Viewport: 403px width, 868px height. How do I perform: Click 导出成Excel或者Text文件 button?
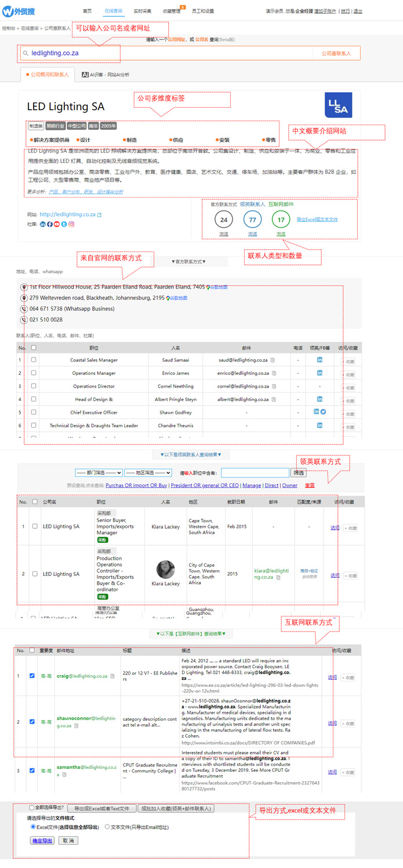(102, 808)
